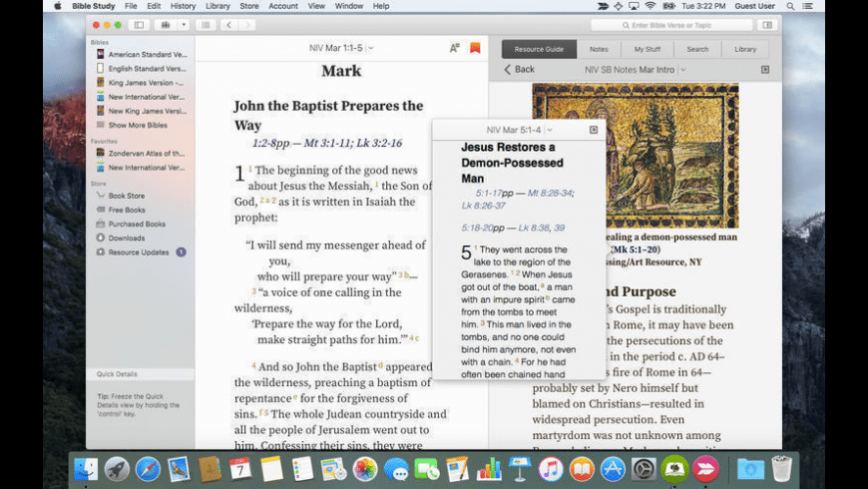
Task: Follow the Mt 3:1-11 cross reference
Action: point(327,143)
